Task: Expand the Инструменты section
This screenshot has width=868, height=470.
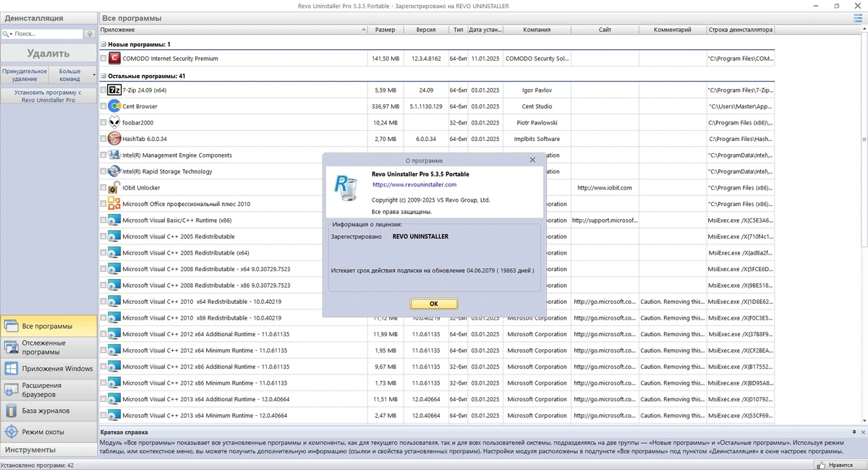Action: pos(48,450)
